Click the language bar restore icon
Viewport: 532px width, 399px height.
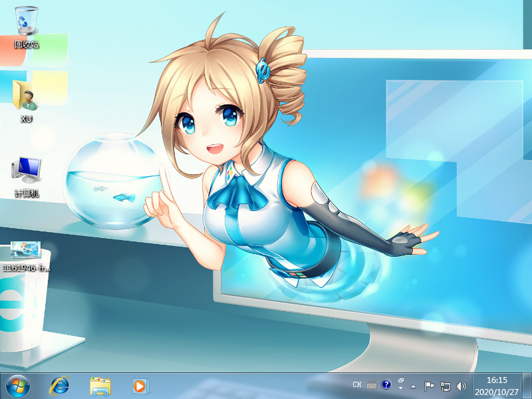[x=401, y=381]
